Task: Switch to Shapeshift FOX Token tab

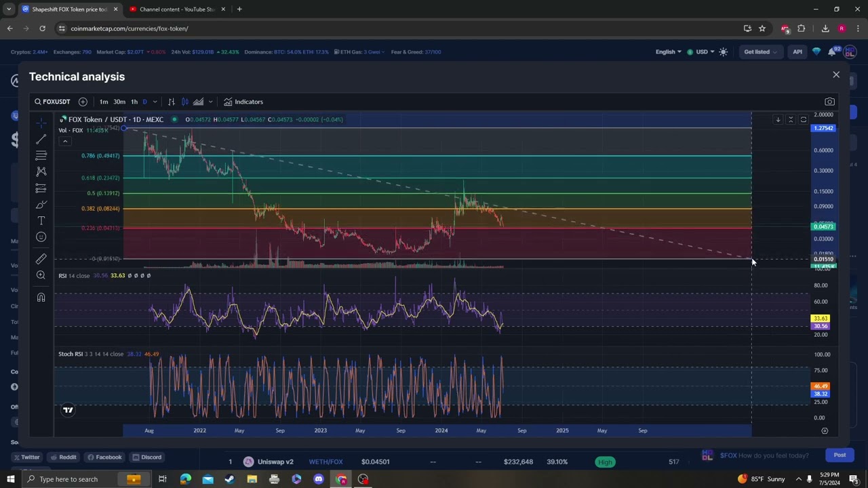Action: (x=70, y=9)
